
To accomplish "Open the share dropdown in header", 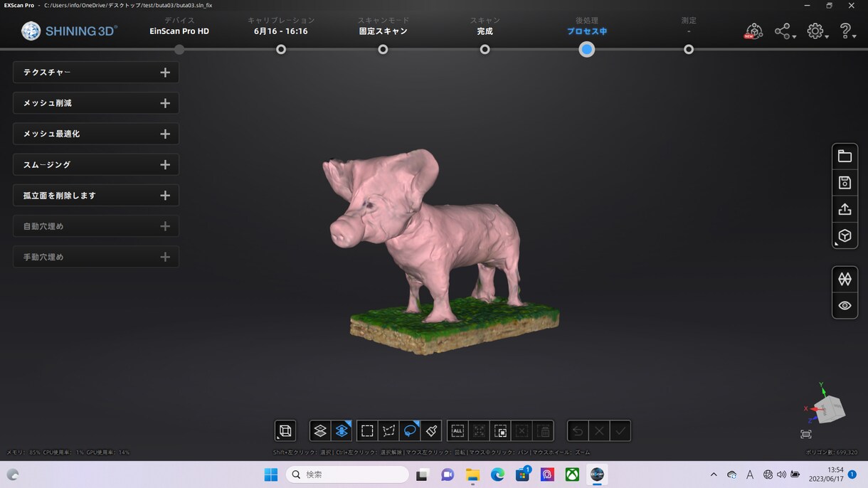I will click(x=785, y=31).
